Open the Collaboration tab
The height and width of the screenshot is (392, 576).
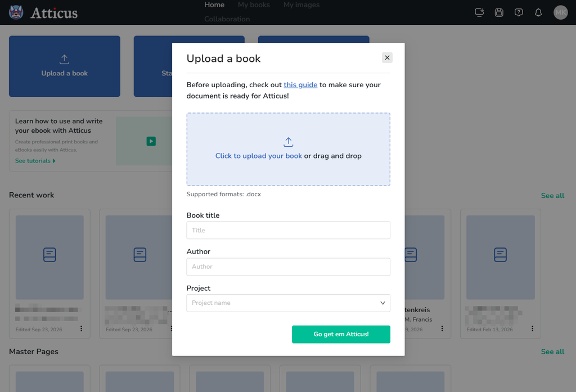click(x=227, y=19)
